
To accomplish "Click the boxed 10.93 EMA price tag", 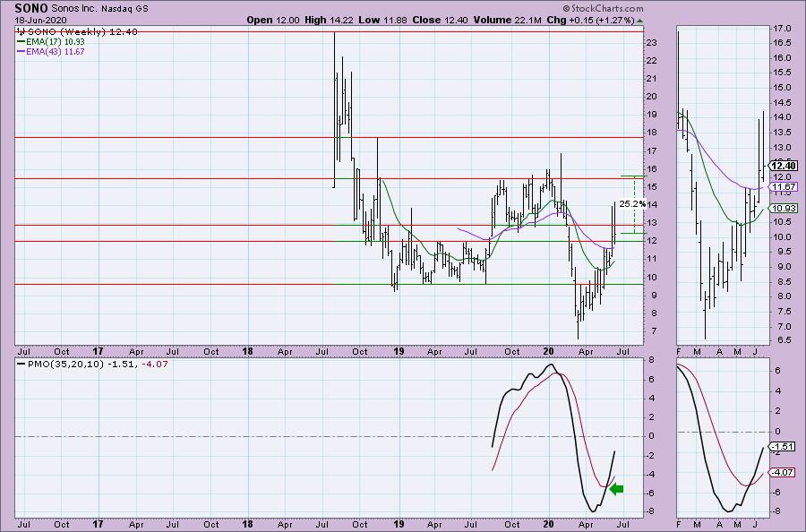I will coord(784,208).
